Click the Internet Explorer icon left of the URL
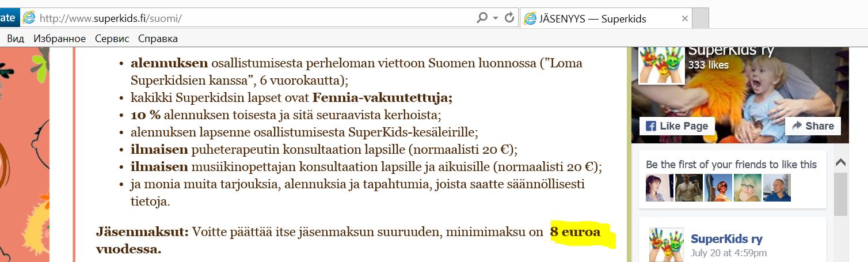 coord(29,18)
